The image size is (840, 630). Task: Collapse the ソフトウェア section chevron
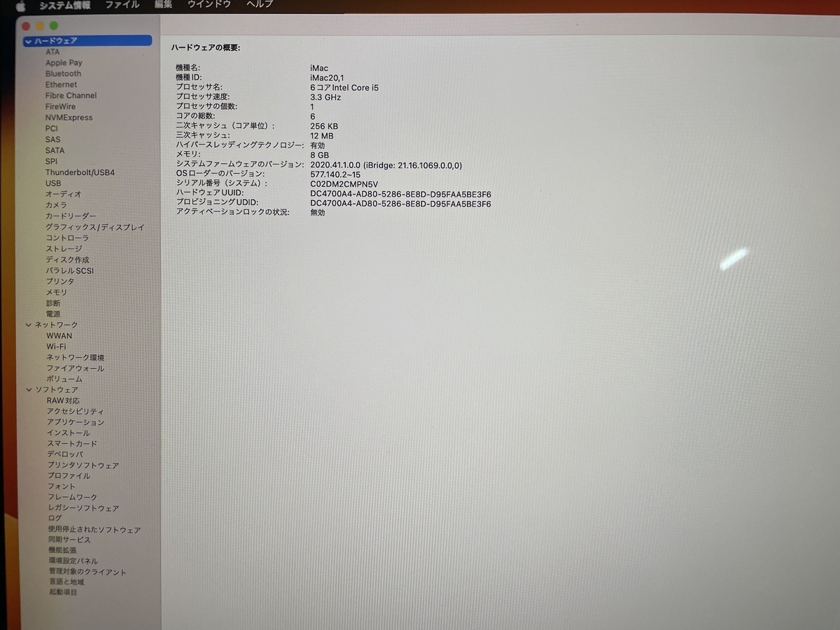tap(29, 390)
